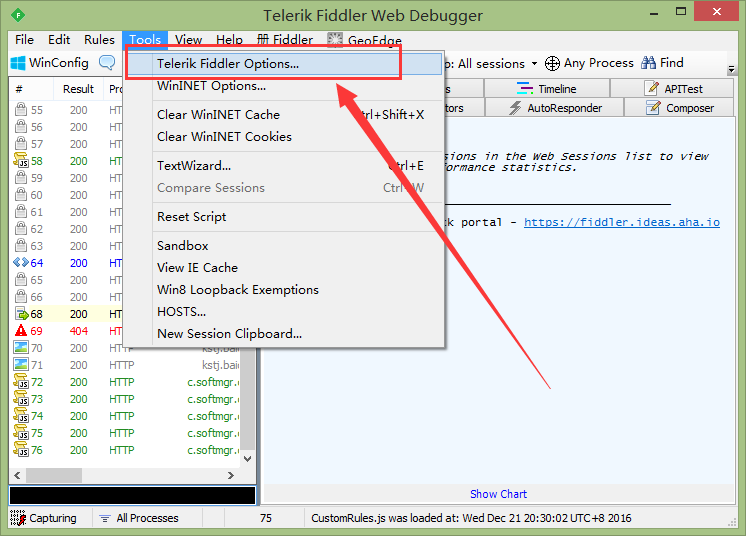Click the JS script icon for session 58

(x=21, y=160)
